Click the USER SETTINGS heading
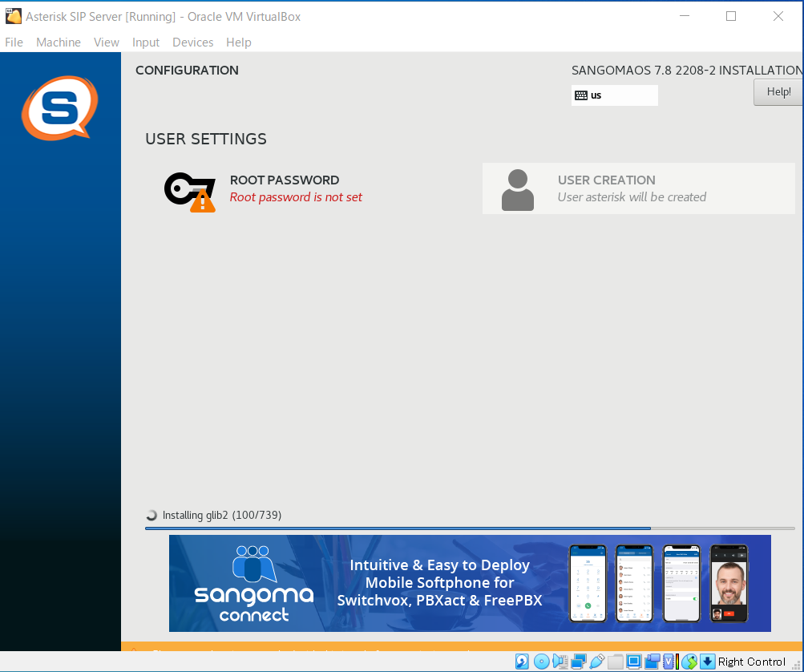Screen dimensions: 804x672 tap(206, 139)
